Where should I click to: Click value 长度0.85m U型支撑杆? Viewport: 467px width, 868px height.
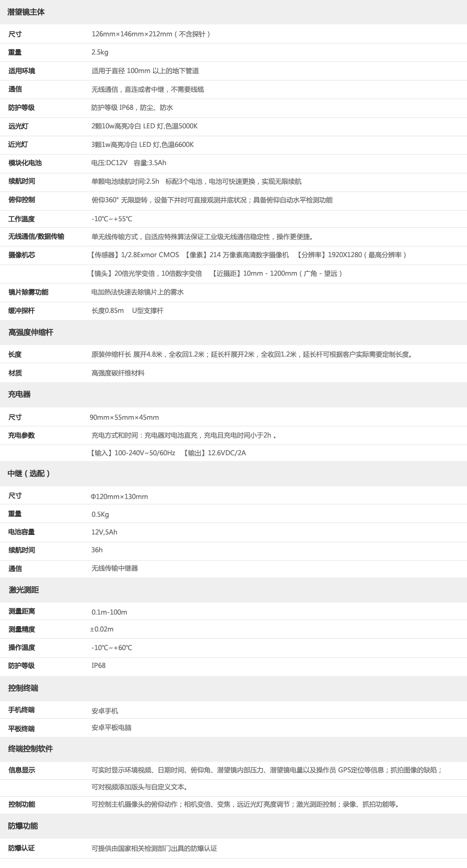(x=128, y=311)
